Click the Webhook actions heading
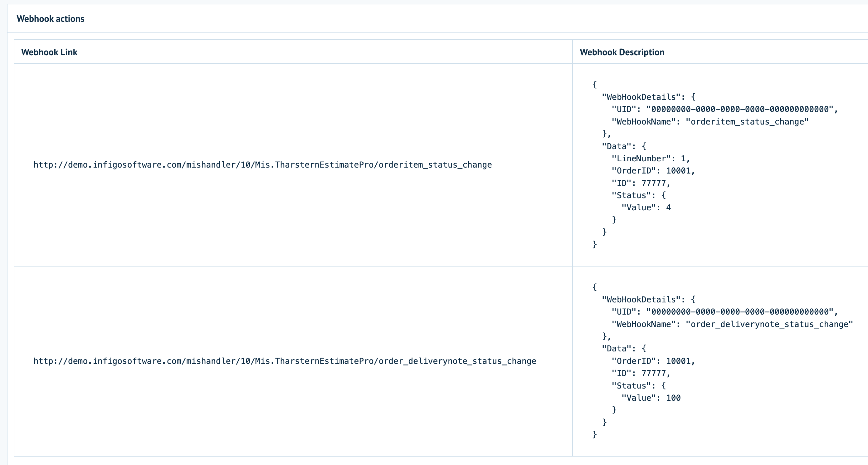This screenshot has width=868, height=465. [x=51, y=19]
